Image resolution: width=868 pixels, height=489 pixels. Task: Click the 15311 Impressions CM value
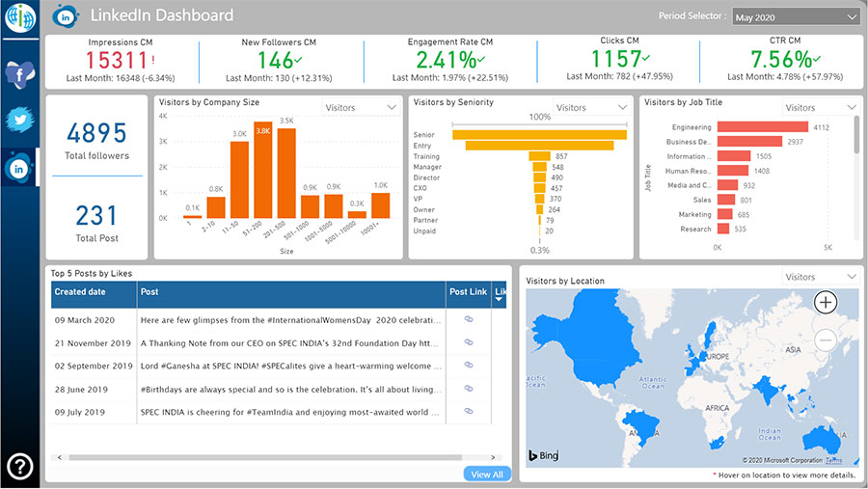point(117,61)
